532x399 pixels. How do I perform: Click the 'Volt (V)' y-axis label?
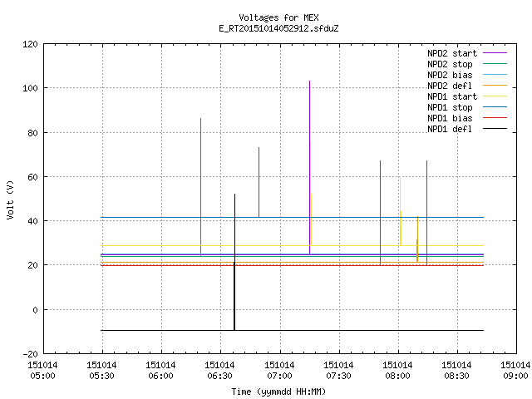tap(11, 200)
